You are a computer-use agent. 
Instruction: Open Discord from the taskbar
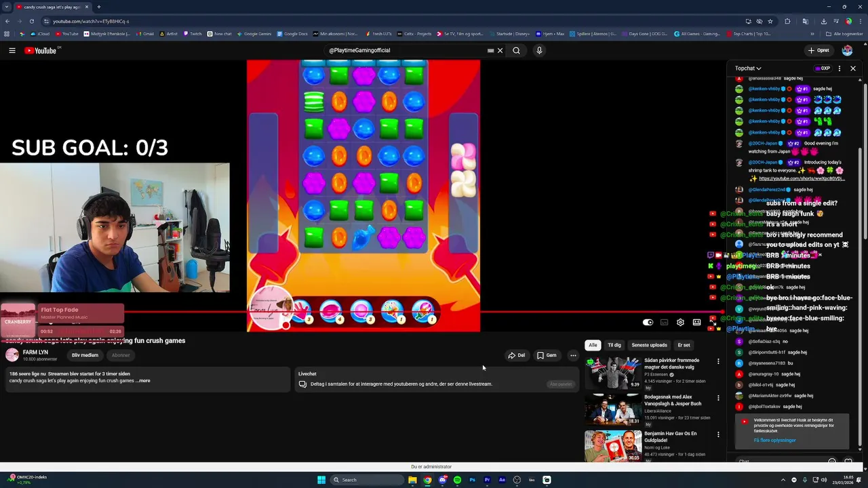pos(442,480)
